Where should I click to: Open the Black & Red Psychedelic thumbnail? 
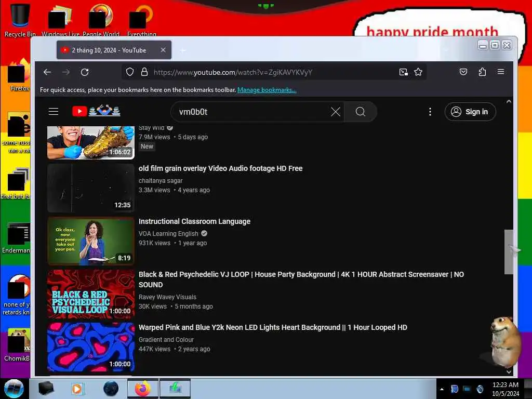[x=91, y=294]
